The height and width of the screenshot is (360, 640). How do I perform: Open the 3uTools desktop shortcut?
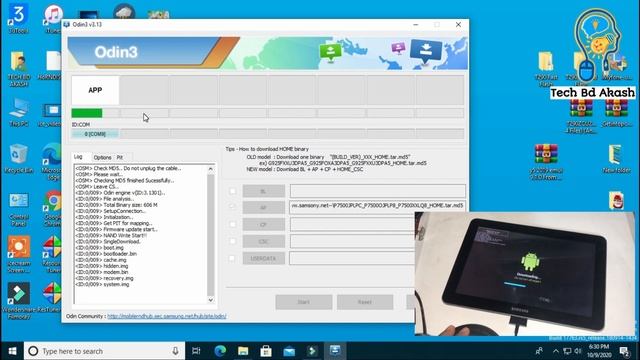tap(18, 18)
